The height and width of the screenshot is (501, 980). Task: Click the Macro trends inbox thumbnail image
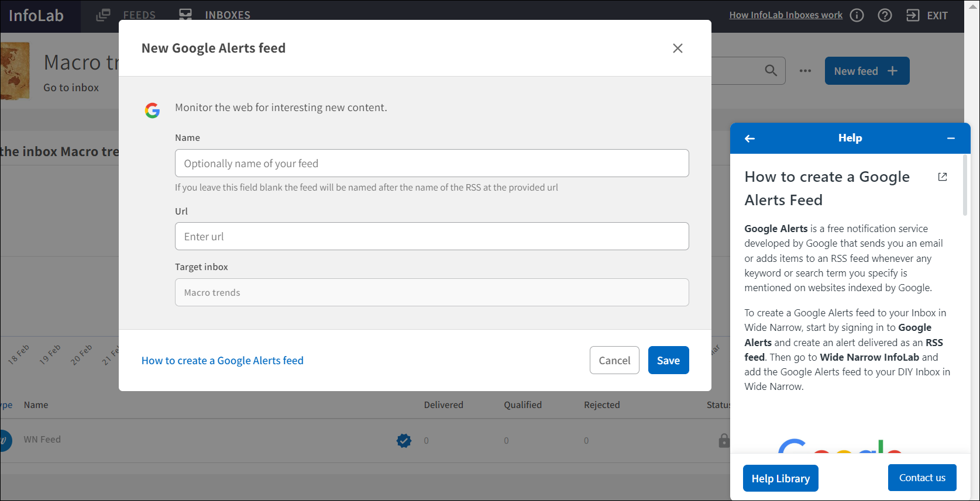(x=15, y=71)
